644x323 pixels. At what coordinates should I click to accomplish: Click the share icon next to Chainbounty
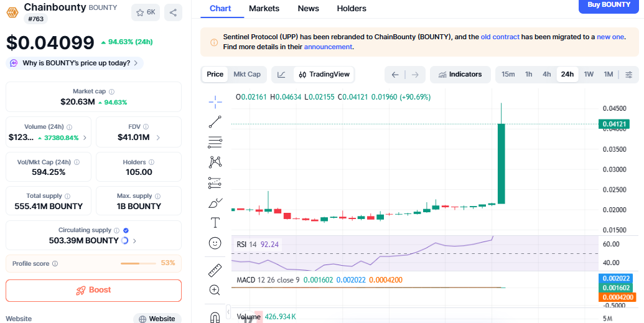coord(173,12)
